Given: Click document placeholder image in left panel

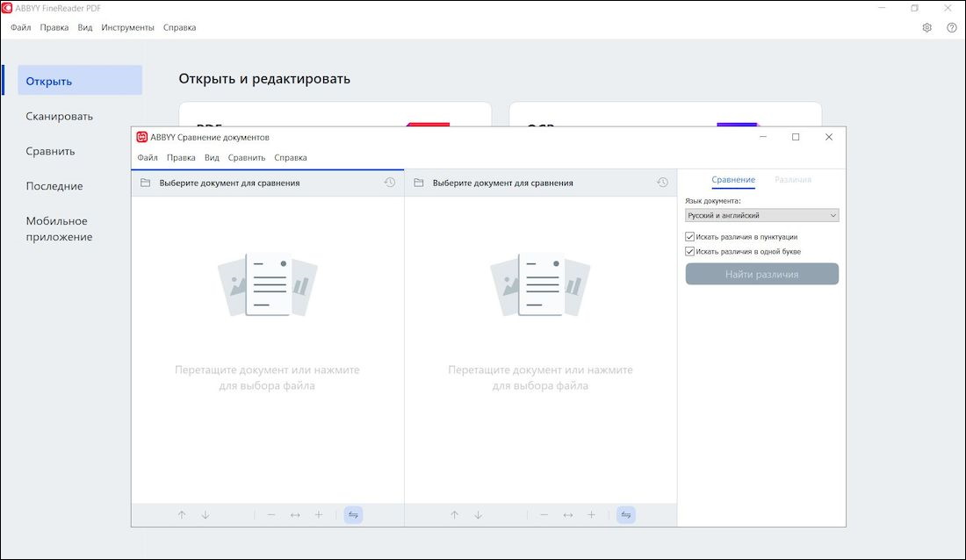Looking at the screenshot, I should click(x=267, y=284).
